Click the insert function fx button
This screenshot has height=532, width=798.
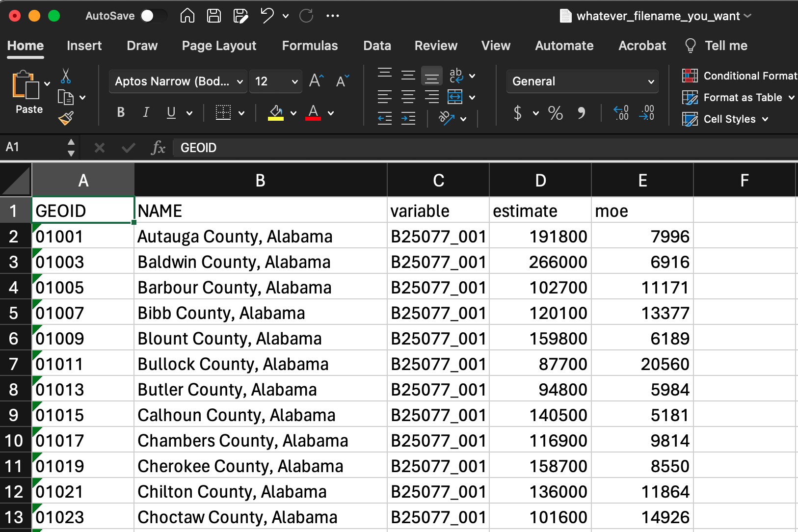[x=158, y=148]
